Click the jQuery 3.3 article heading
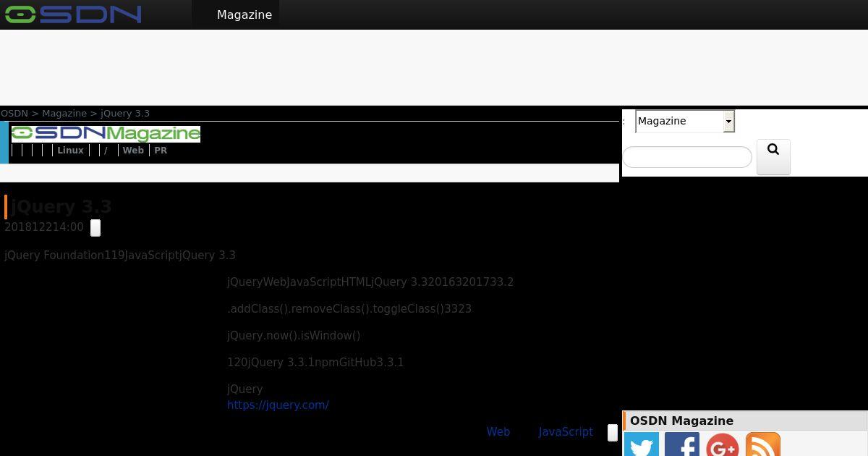Screen dimensions: 868x456 (x=61, y=207)
